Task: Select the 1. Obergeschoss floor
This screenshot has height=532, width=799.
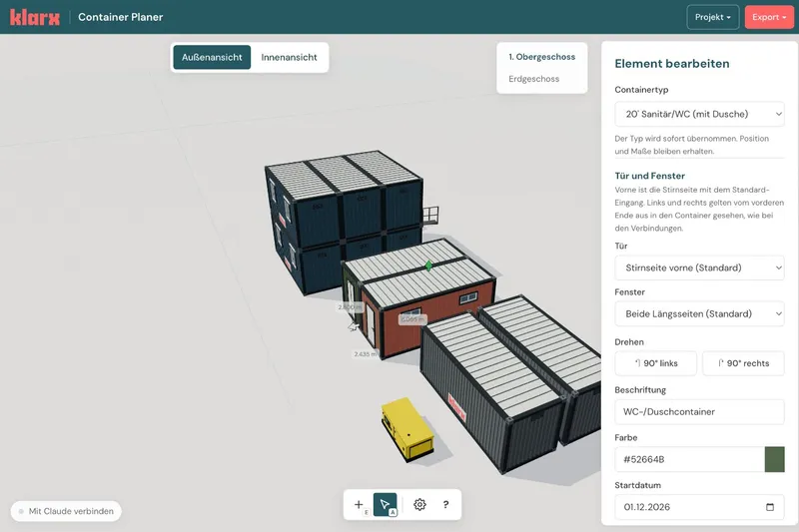Action: click(x=541, y=57)
